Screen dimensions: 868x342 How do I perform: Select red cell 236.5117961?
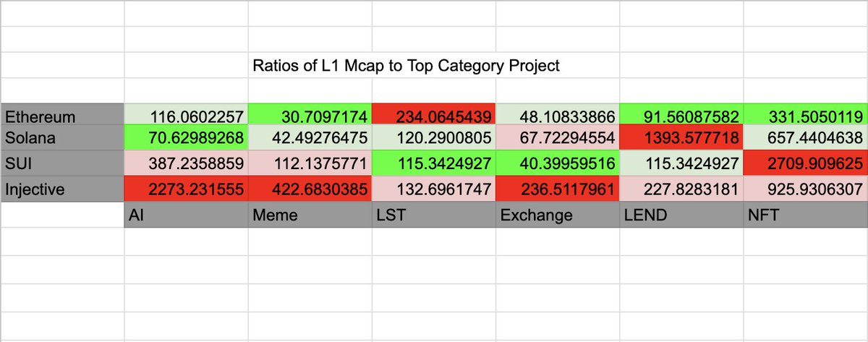pos(558,190)
